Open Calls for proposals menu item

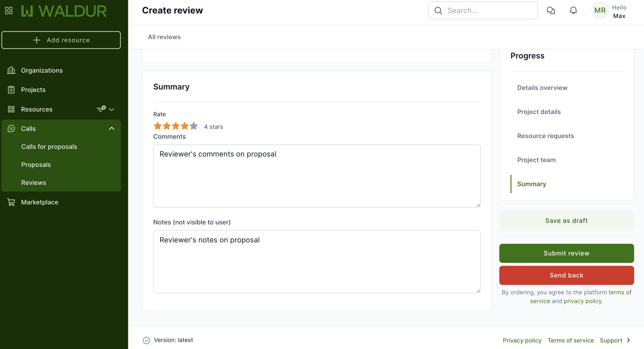(49, 147)
